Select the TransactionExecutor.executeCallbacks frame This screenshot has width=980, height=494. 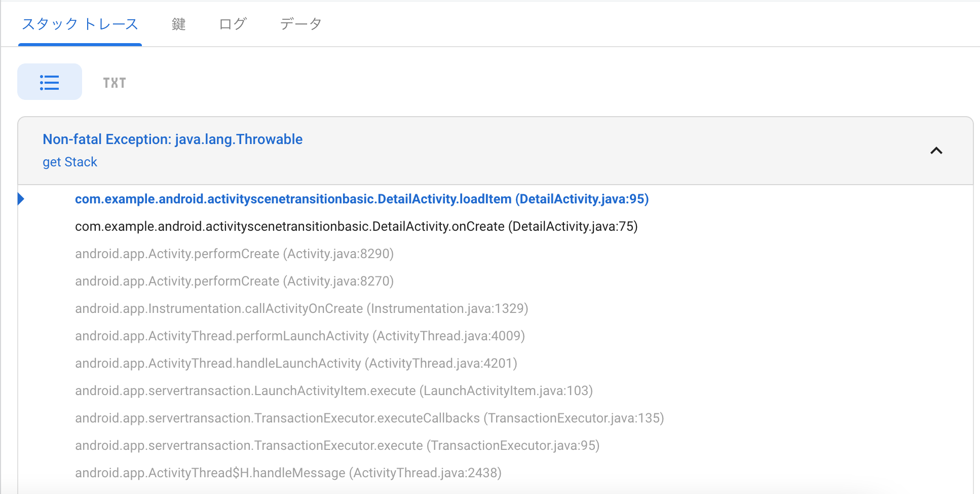click(369, 418)
